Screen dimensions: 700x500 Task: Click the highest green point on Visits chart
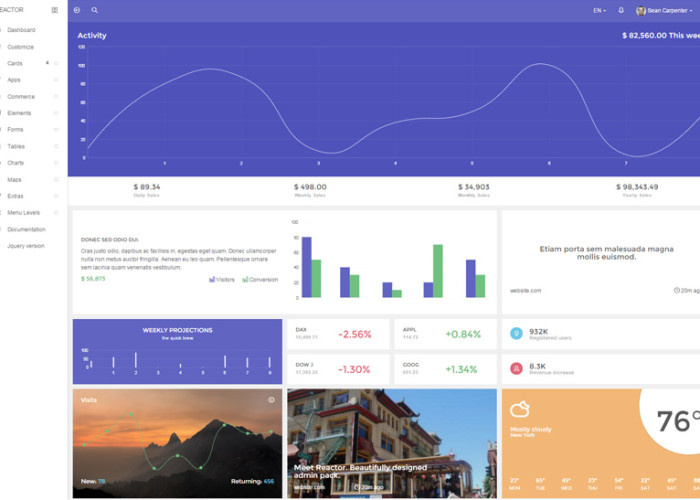[x=130, y=414]
